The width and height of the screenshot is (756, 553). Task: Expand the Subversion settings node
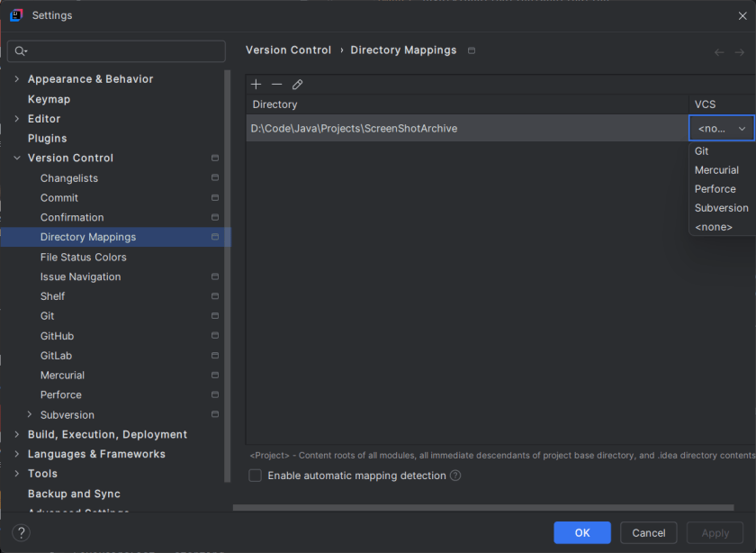click(30, 415)
